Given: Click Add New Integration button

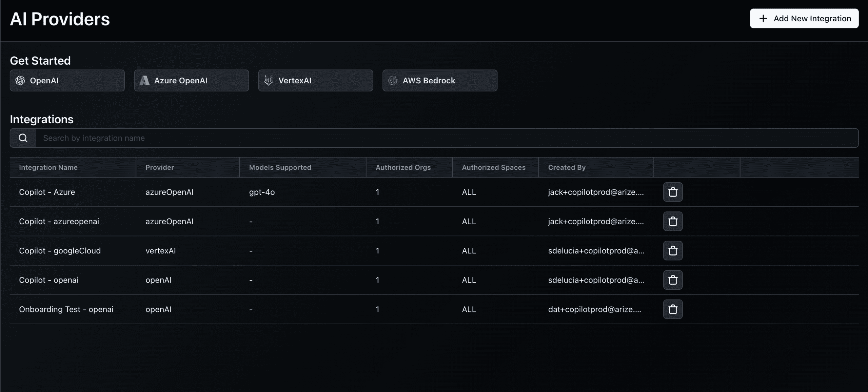Looking at the screenshot, I should coord(804,19).
